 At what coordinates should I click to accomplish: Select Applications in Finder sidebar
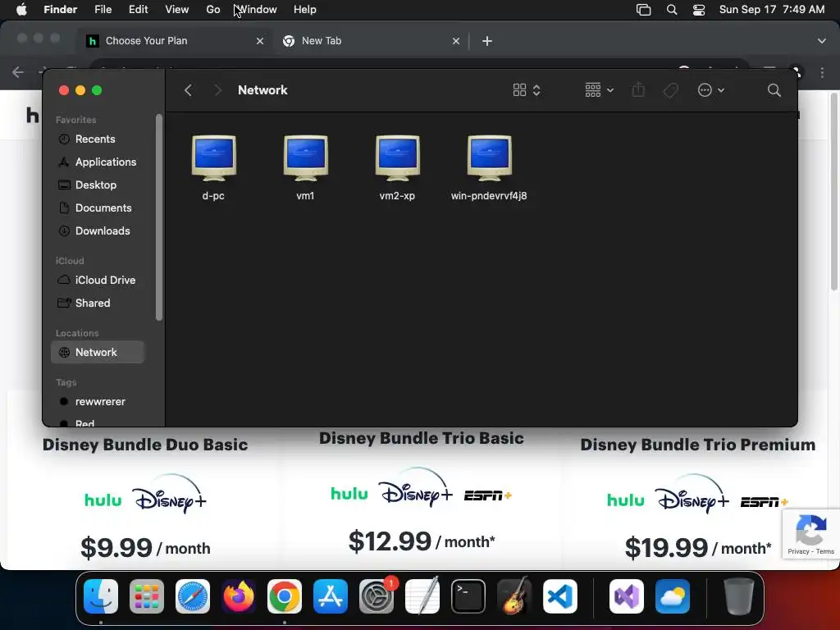pyautogui.click(x=97, y=162)
